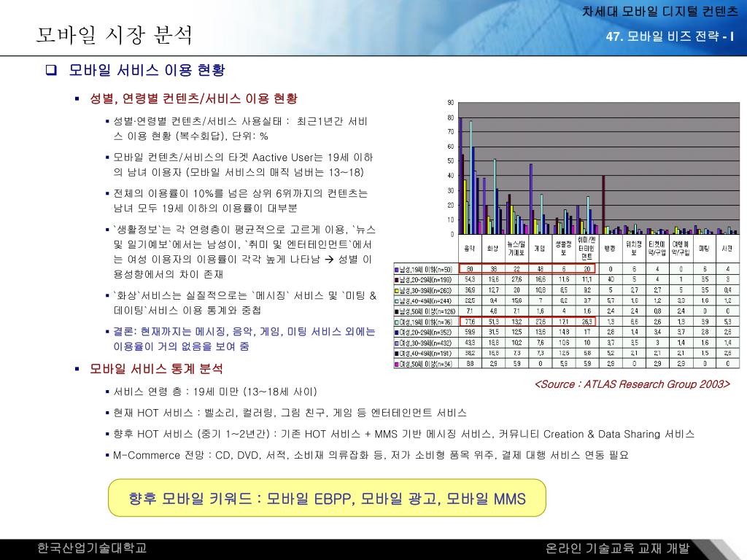This screenshot has height=560, width=747.
Task: Click the game cell '48' in 남성,19세 이하 row
Action: click(x=541, y=269)
